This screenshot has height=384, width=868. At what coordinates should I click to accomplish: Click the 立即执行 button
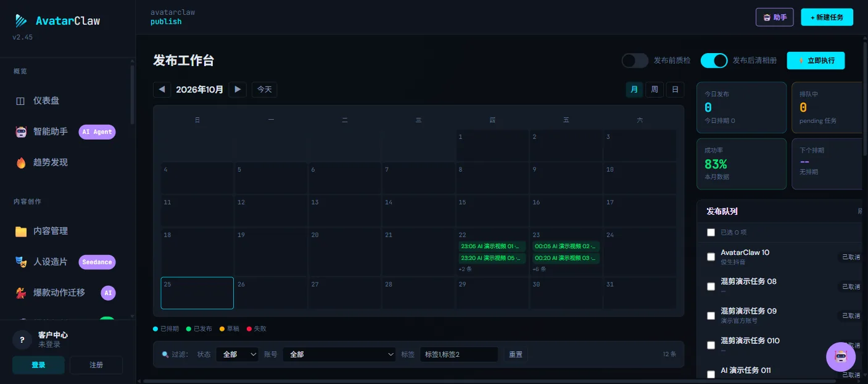coord(816,61)
